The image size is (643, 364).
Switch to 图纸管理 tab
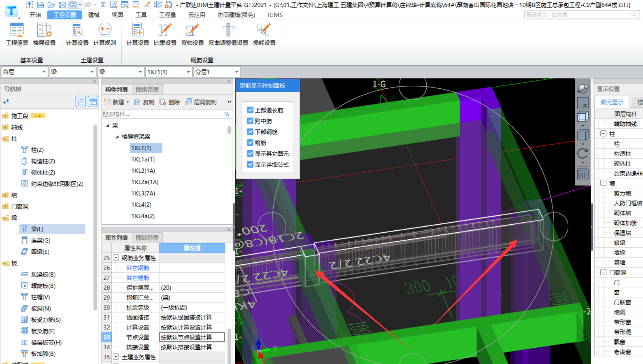tap(147, 89)
